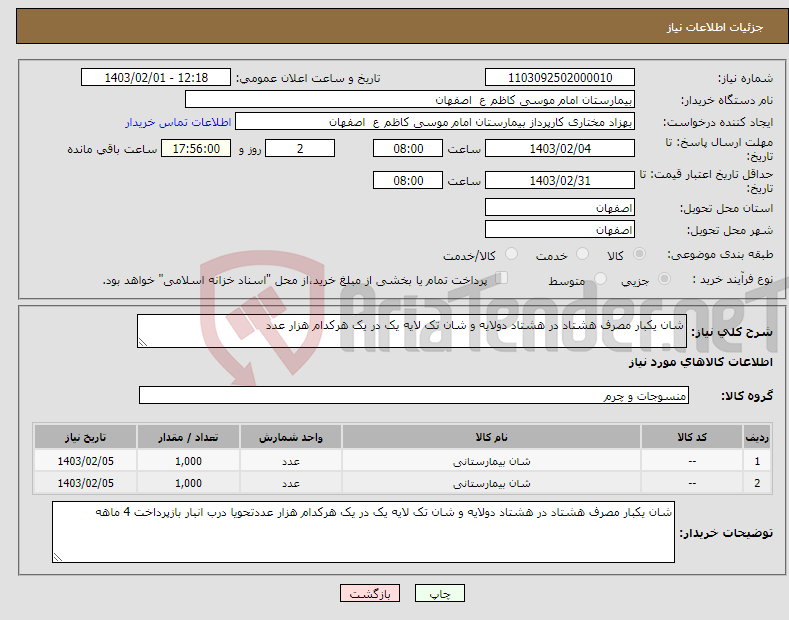
Task: Click the کد کالا column header
Action: click(x=692, y=437)
